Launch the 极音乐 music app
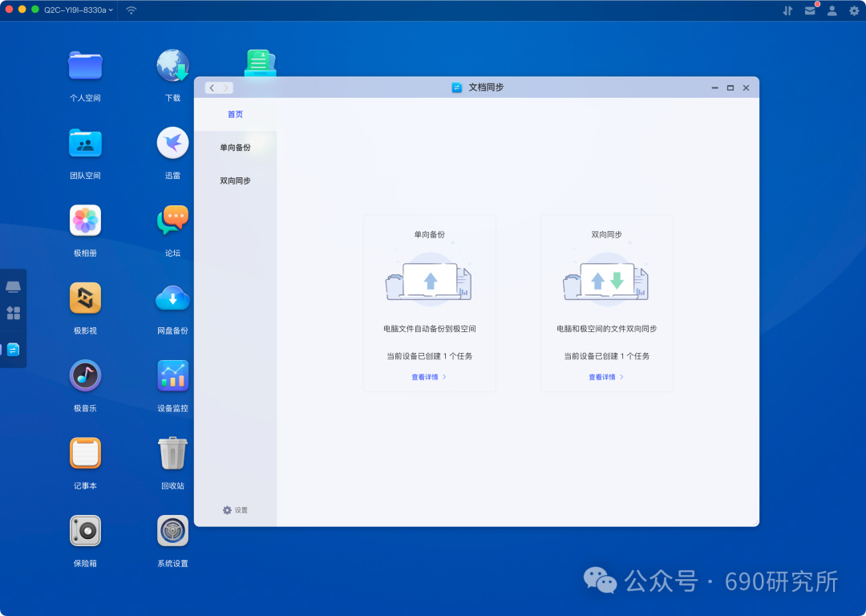Screen dimensions: 866x616 [x=85, y=375]
